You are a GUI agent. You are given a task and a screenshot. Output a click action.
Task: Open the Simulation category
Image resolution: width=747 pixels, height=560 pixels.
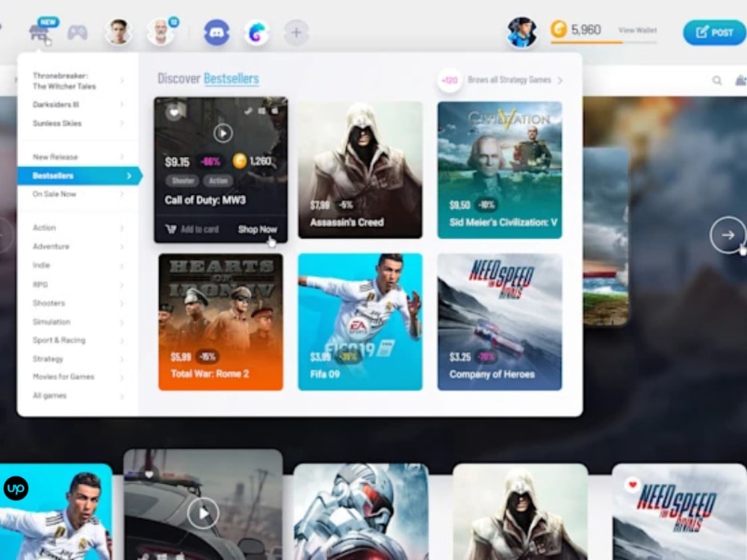(52, 321)
